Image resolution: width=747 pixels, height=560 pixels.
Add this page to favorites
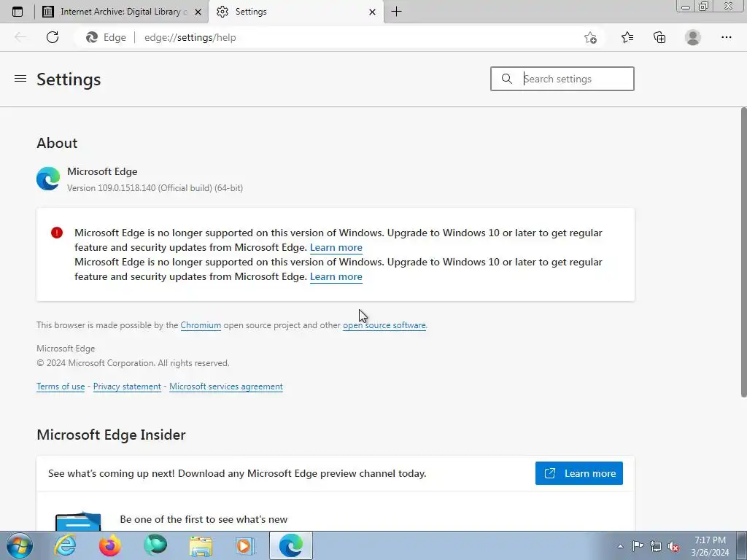tap(590, 37)
